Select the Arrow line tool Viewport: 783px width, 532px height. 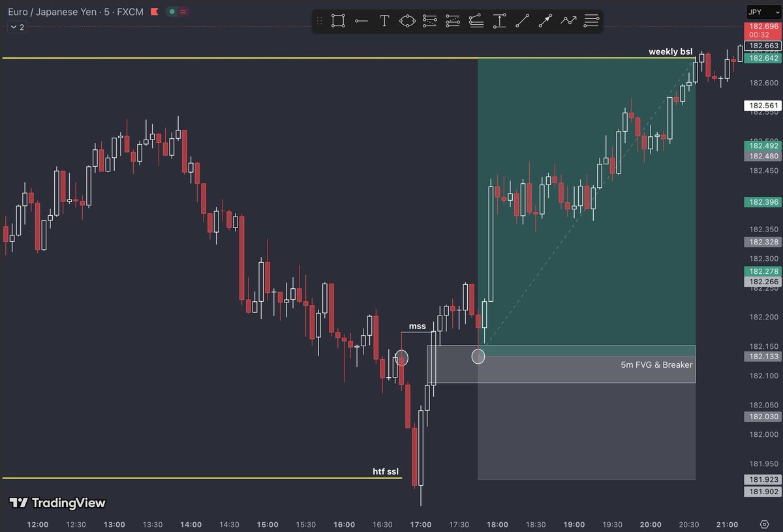click(545, 21)
